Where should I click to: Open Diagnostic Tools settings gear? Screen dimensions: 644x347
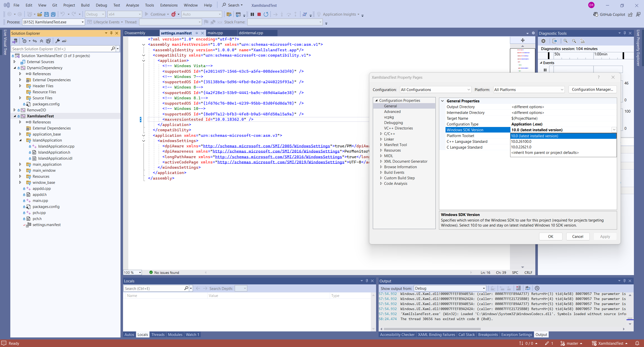543,41
